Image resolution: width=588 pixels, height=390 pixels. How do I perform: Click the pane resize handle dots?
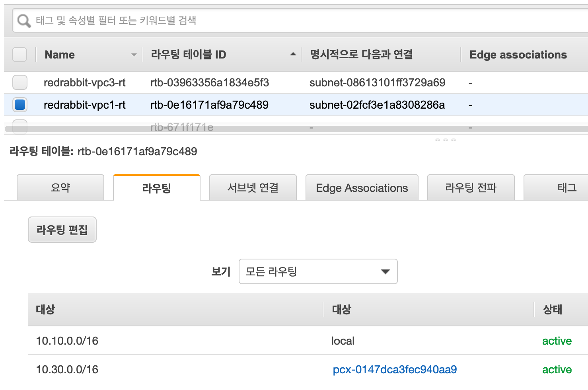tap(446, 140)
